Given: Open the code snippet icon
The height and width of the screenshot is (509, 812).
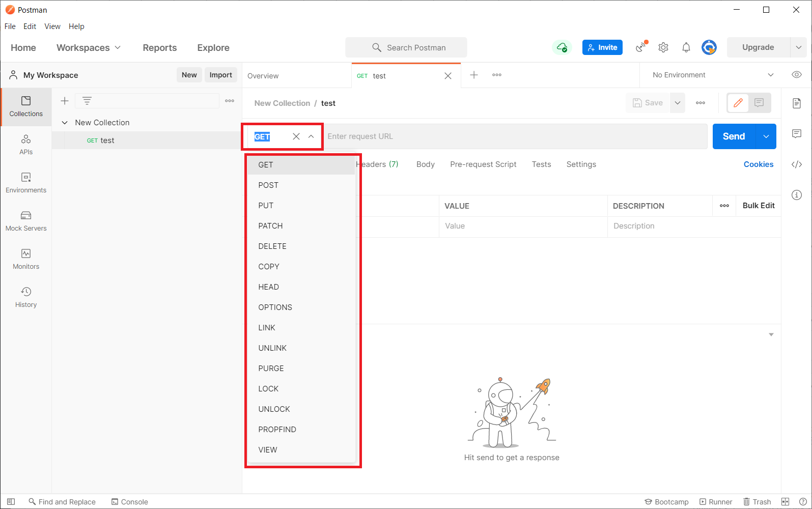Looking at the screenshot, I should point(797,164).
